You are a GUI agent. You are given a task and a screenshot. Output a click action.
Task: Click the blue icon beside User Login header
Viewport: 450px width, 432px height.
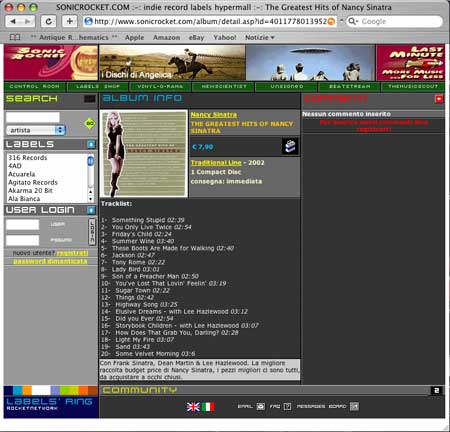click(x=91, y=210)
